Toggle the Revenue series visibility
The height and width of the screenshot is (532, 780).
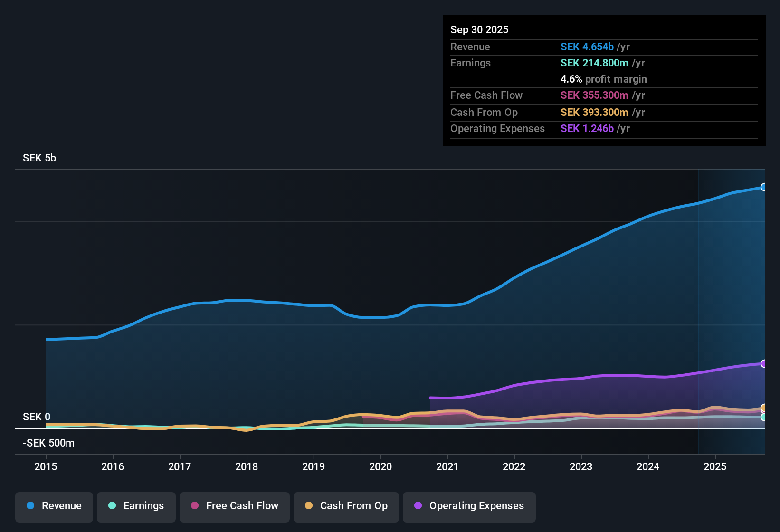tap(54, 506)
